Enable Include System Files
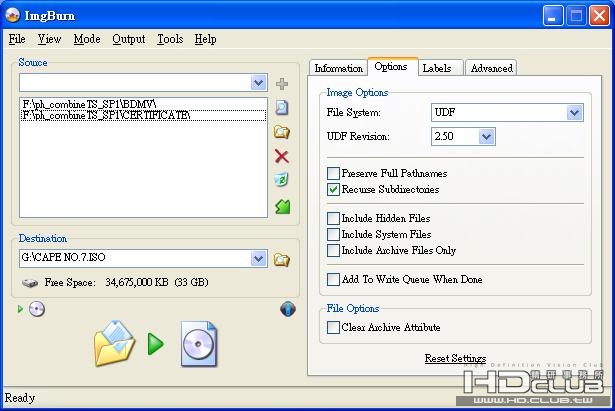Viewport: 615px width, 411px height. pos(333,234)
